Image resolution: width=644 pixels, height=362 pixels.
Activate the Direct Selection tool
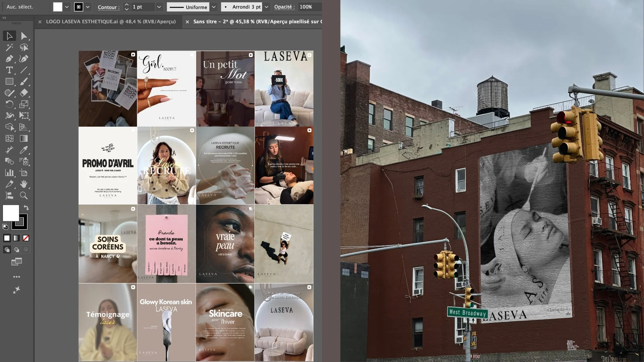coord(23,36)
